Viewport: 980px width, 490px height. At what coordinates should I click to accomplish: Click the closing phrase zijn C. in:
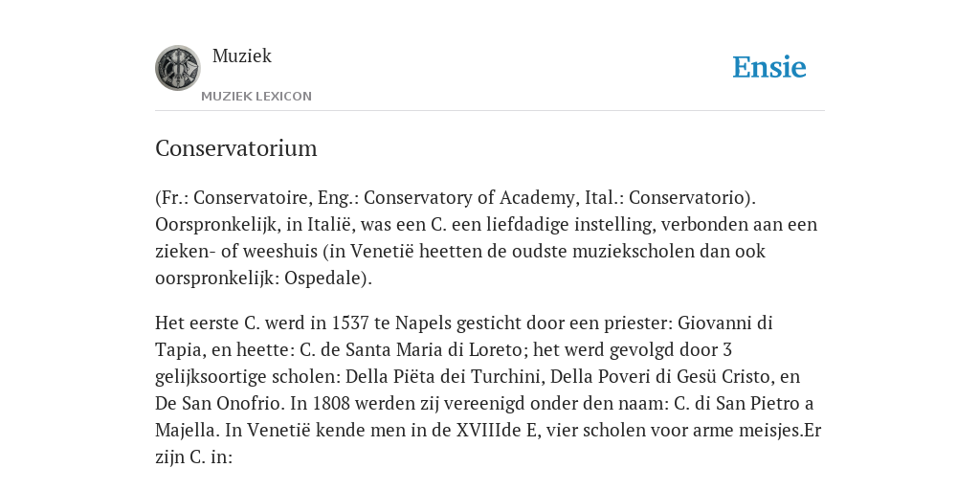coord(193,457)
